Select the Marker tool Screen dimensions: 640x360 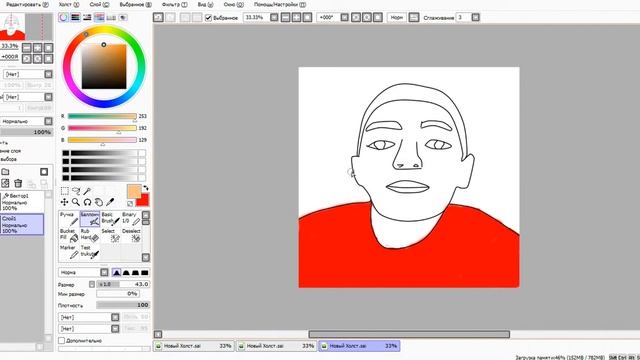point(69,251)
